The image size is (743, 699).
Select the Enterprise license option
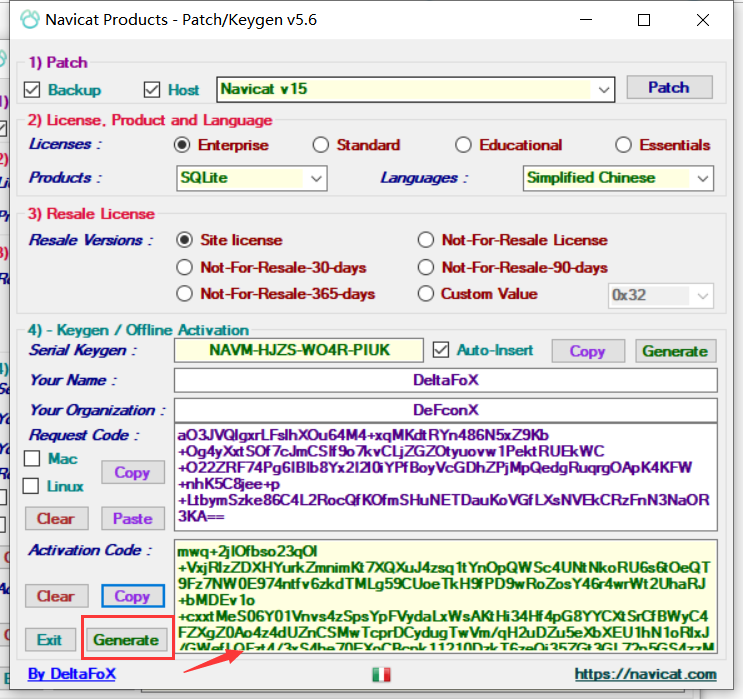pyautogui.click(x=182, y=145)
